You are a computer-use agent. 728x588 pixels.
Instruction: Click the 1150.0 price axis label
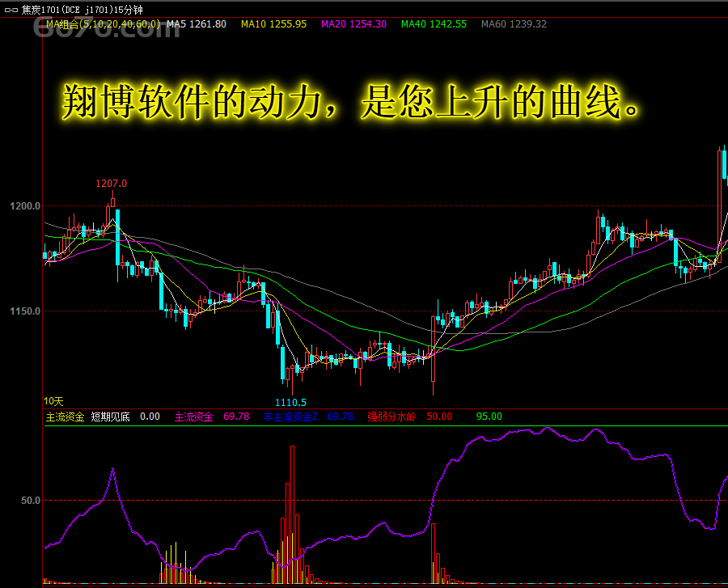pos(25,311)
